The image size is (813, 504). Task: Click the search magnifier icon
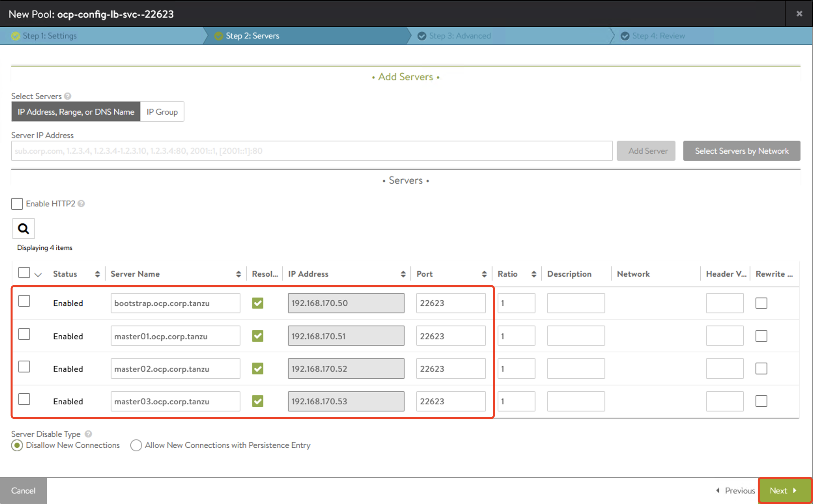click(x=23, y=229)
